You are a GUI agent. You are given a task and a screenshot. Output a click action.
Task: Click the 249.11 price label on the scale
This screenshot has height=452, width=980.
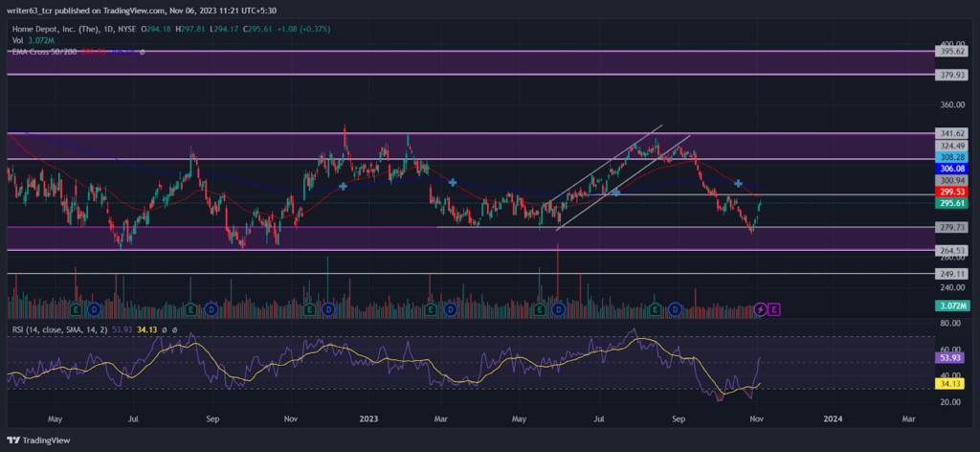pyautogui.click(x=950, y=274)
